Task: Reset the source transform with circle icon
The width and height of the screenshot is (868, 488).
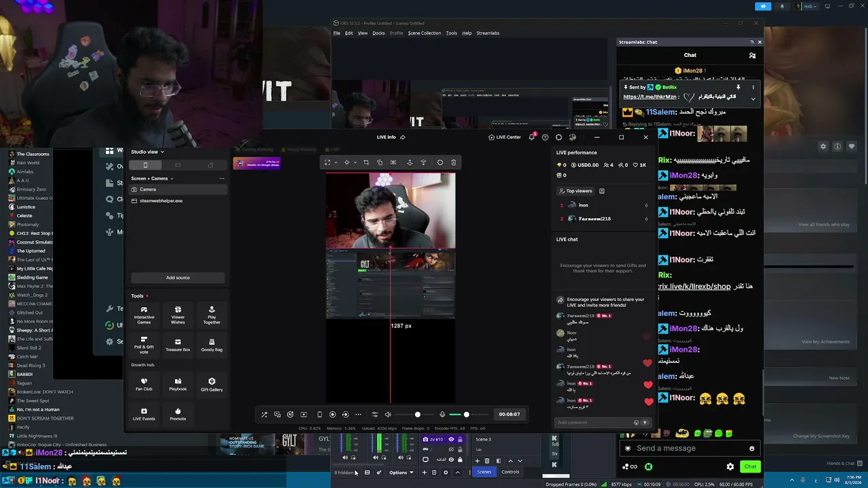Action: click(x=440, y=163)
